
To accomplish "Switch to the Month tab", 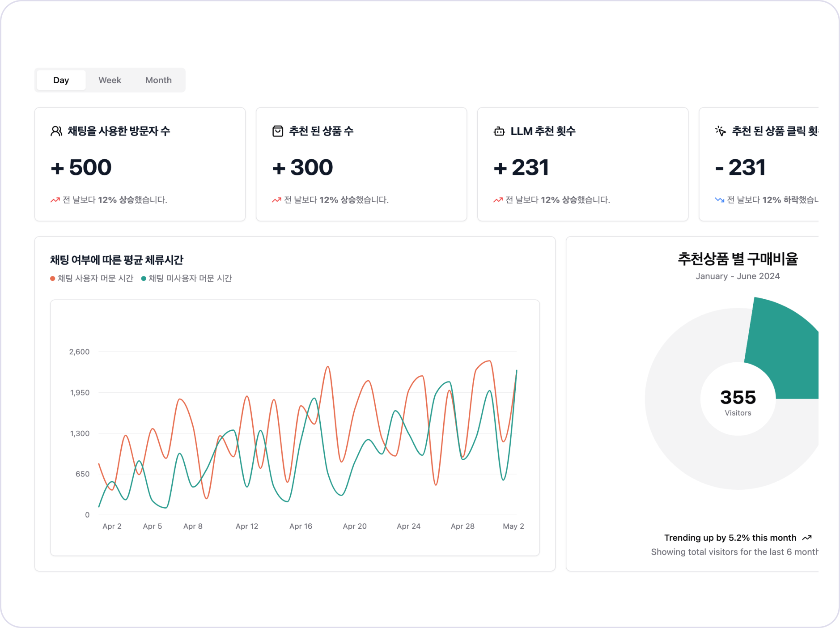I will [158, 80].
